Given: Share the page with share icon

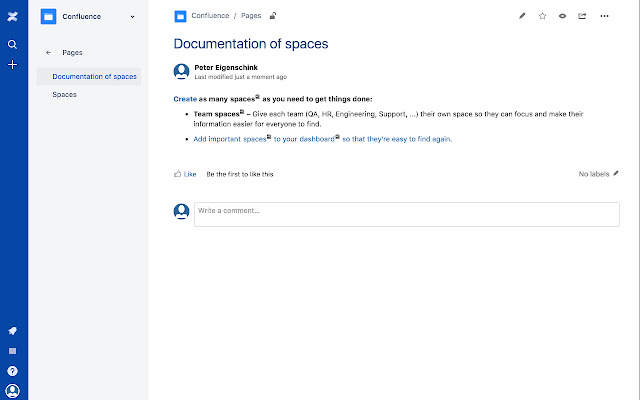Looking at the screenshot, I should (x=582, y=16).
